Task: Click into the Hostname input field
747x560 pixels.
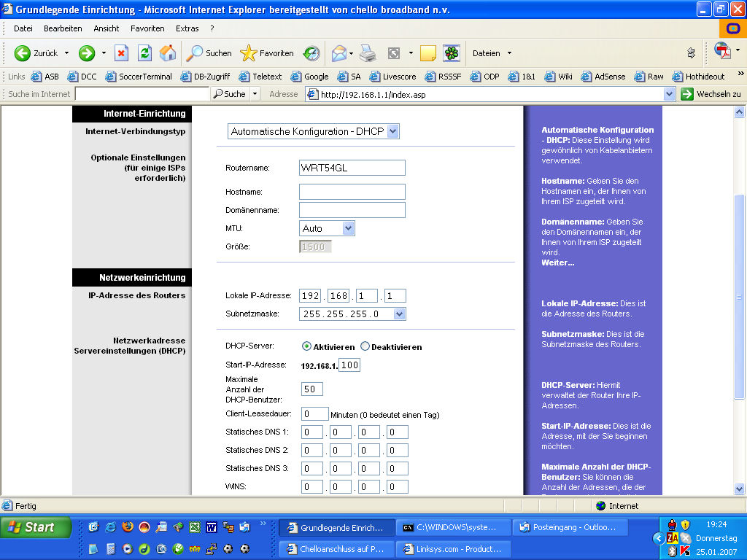Action: click(352, 192)
